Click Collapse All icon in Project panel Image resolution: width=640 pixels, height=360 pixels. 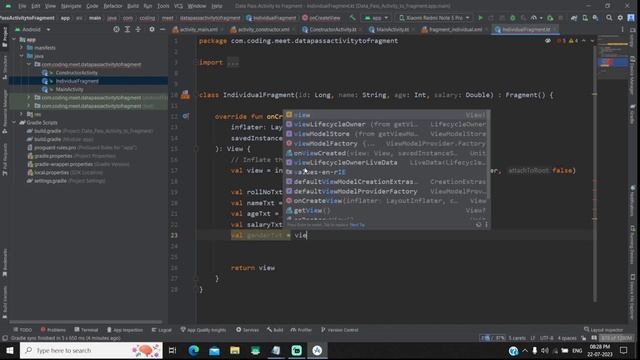click(x=138, y=29)
